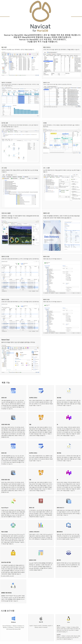
Task: Click the cross-platform licensing icon
Action: 13,586
